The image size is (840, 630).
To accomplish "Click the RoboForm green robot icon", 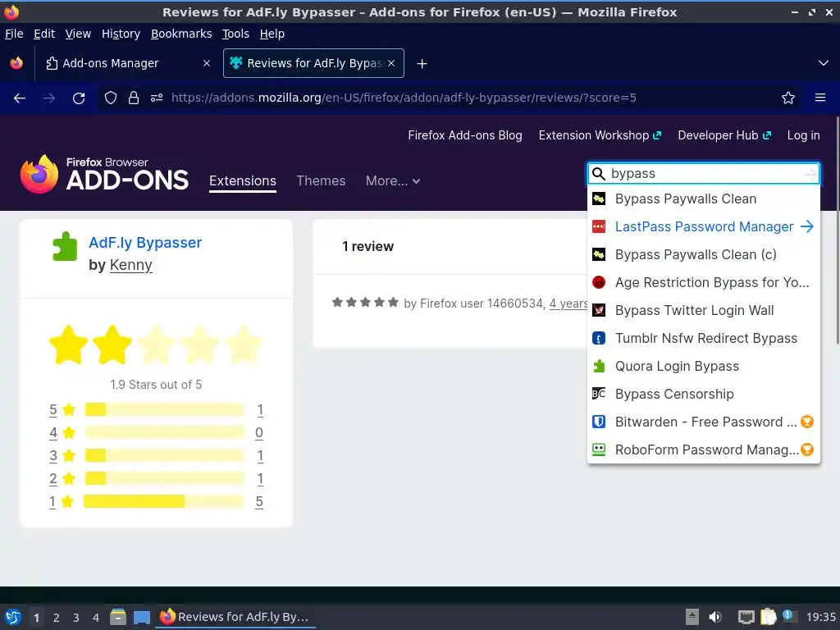I will (x=599, y=450).
